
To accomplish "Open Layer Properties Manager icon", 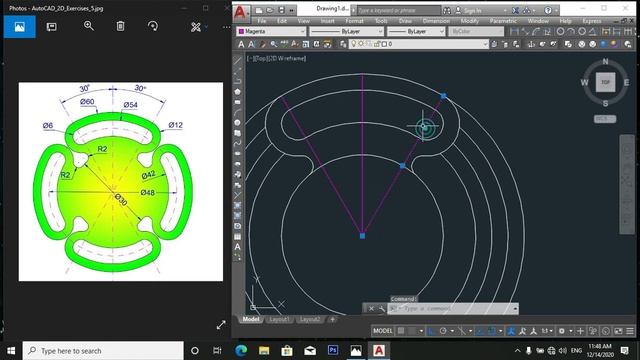I will [x=343, y=44].
